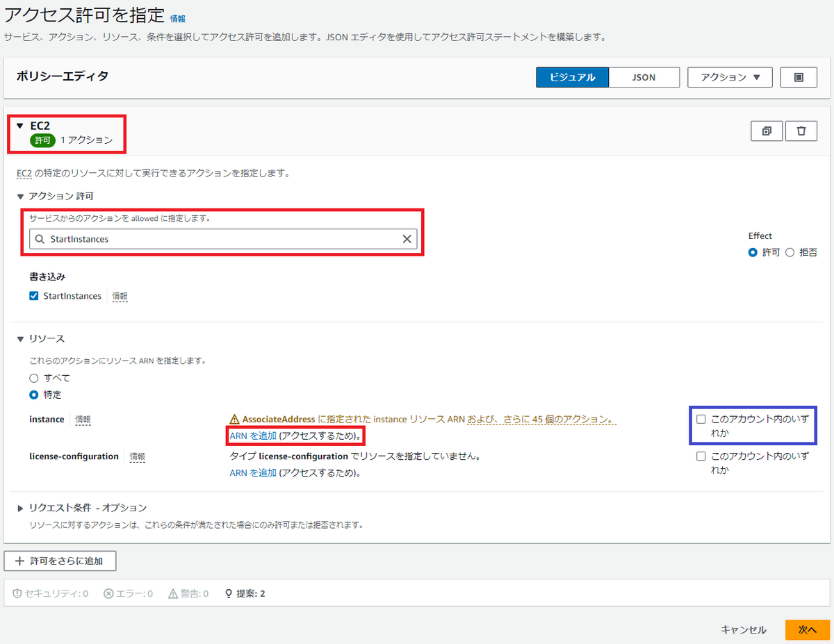Click the 許可 green badge under EC2
Image resolution: width=834 pixels, height=644 pixels.
(42, 140)
